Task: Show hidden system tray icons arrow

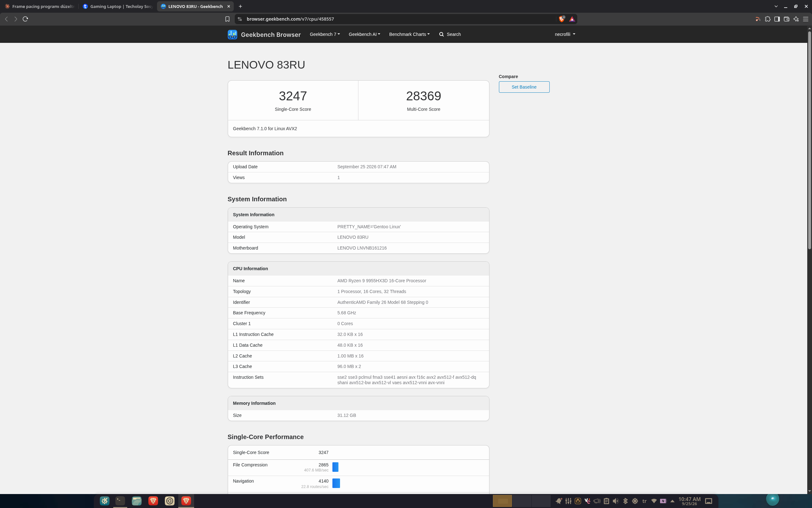Action: tap(672, 501)
